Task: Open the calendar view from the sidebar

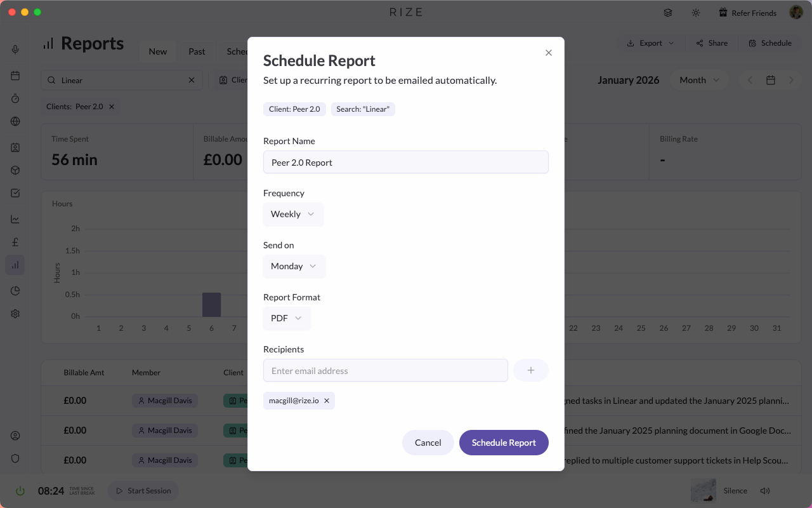Action: pos(15,75)
